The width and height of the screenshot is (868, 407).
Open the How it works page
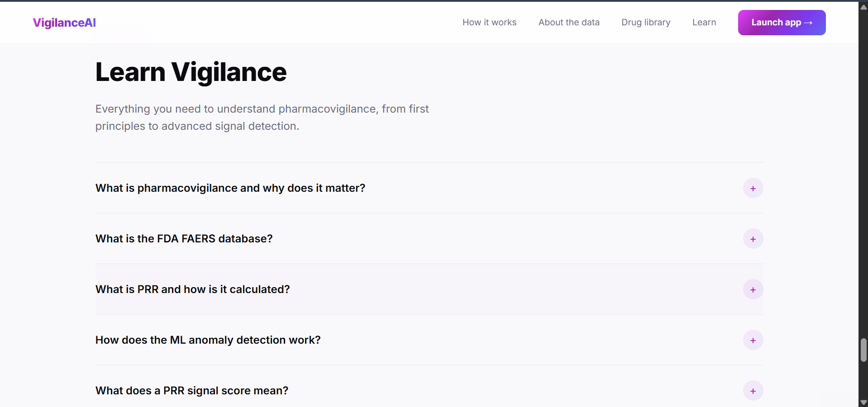tap(489, 22)
